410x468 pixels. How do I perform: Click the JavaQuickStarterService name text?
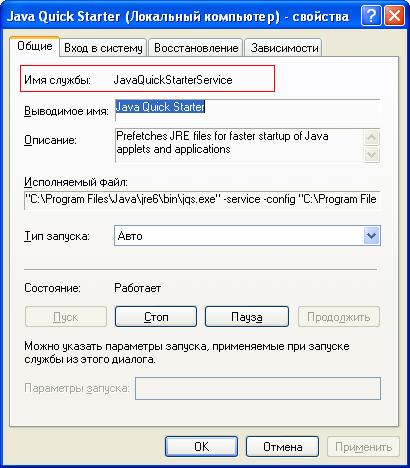(173, 80)
